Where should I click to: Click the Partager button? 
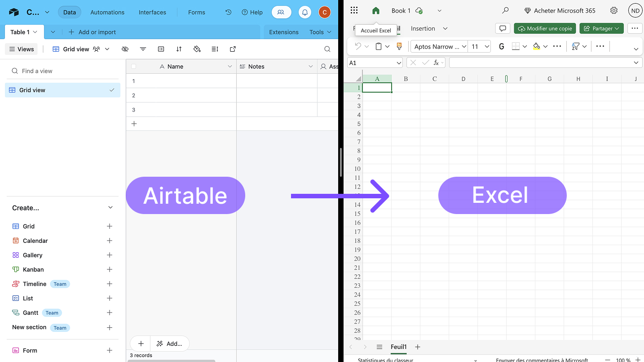(x=601, y=28)
